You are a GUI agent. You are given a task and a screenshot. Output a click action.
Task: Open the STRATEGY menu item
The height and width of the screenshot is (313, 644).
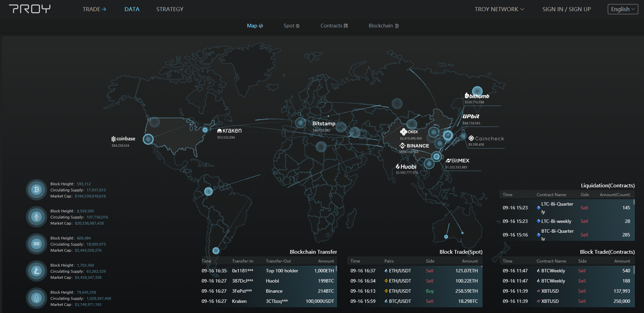tap(170, 9)
